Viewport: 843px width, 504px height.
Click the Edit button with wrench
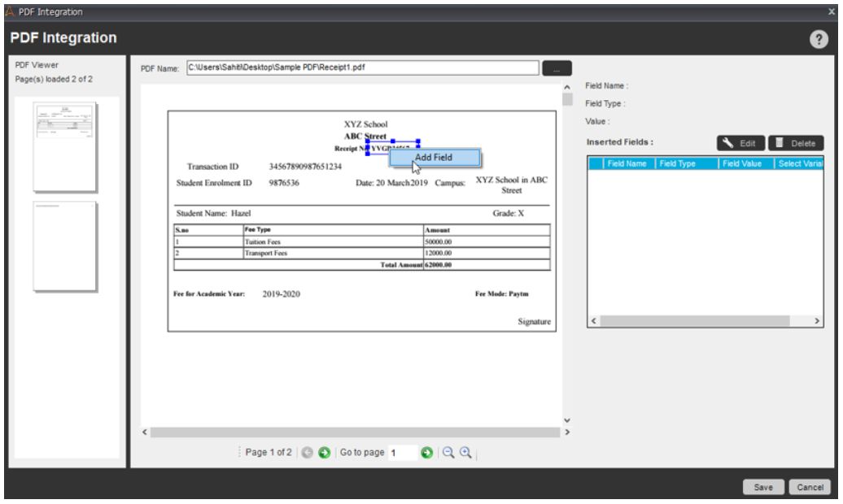tap(740, 143)
